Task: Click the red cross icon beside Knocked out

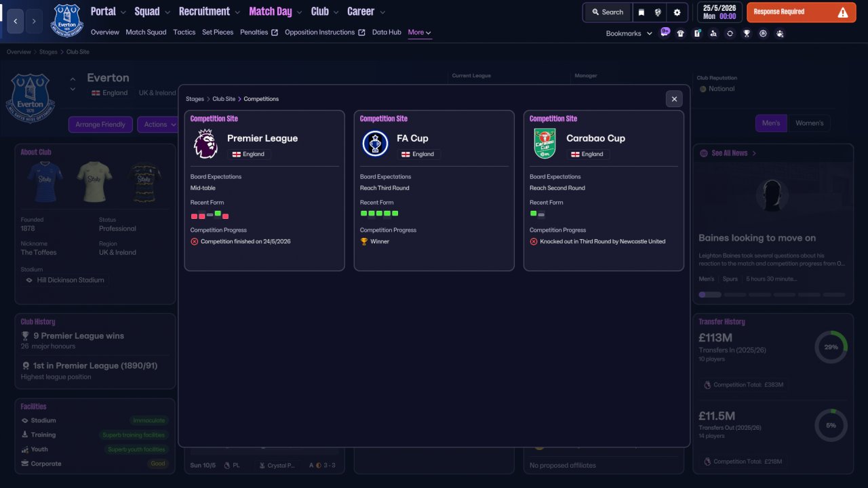Action: click(534, 241)
